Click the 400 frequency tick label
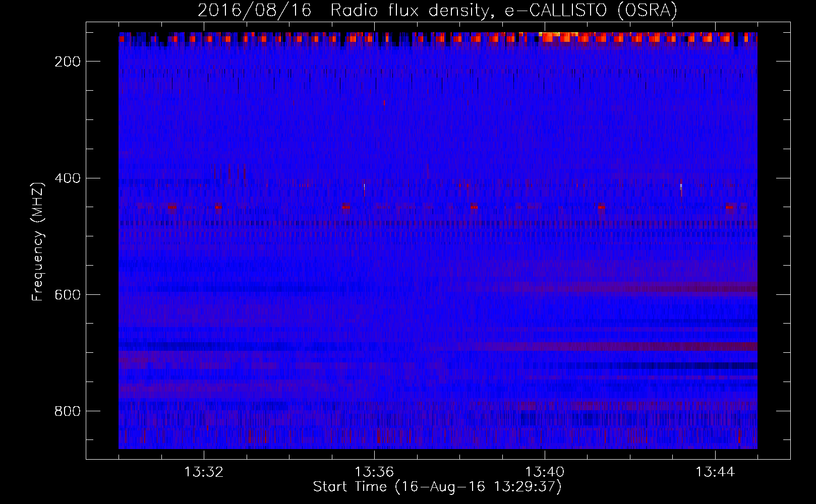The width and height of the screenshot is (816, 504). (x=68, y=178)
